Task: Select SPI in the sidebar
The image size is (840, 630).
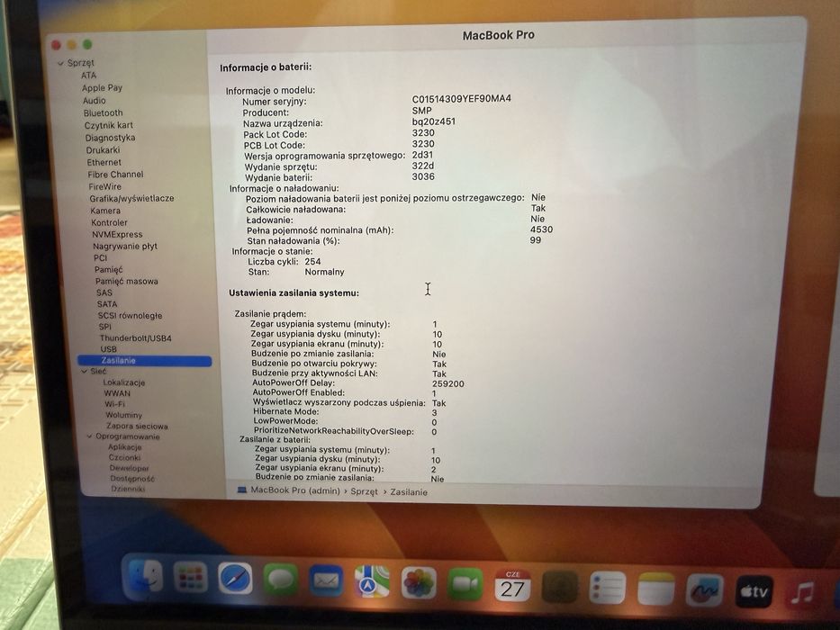Action: [x=105, y=327]
